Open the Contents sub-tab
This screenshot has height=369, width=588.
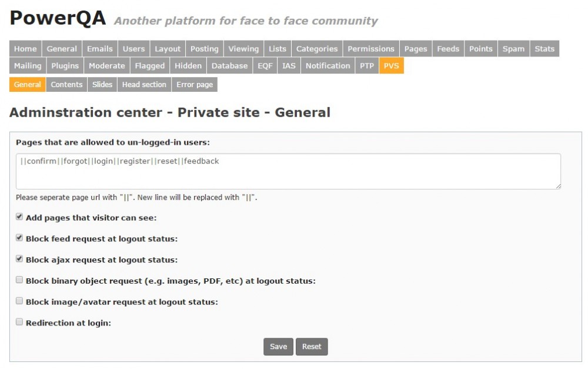point(66,85)
